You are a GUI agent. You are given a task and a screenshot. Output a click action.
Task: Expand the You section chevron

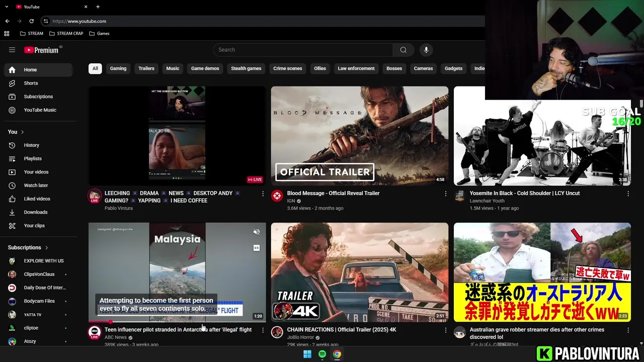tap(22, 132)
